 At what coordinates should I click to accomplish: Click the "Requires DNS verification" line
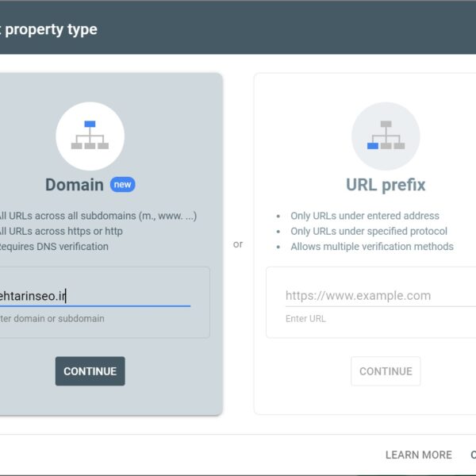[54, 247]
